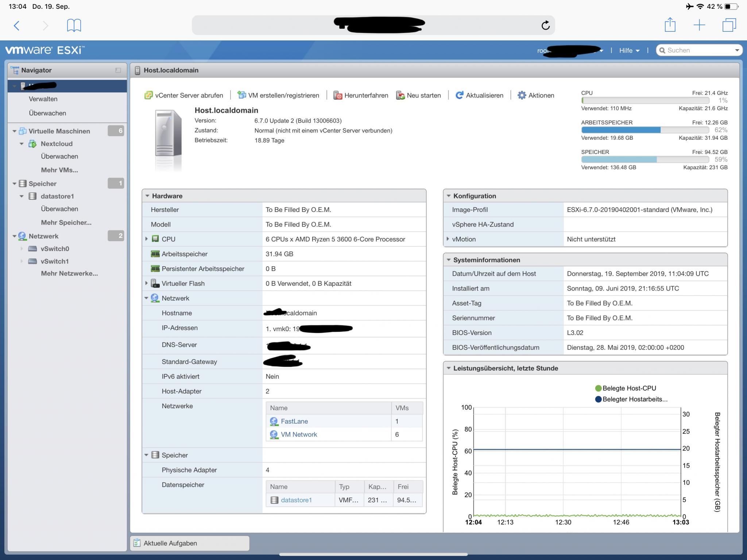Open root user account dropdown
Image resolution: width=747 pixels, height=560 pixels.
tap(570, 50)
